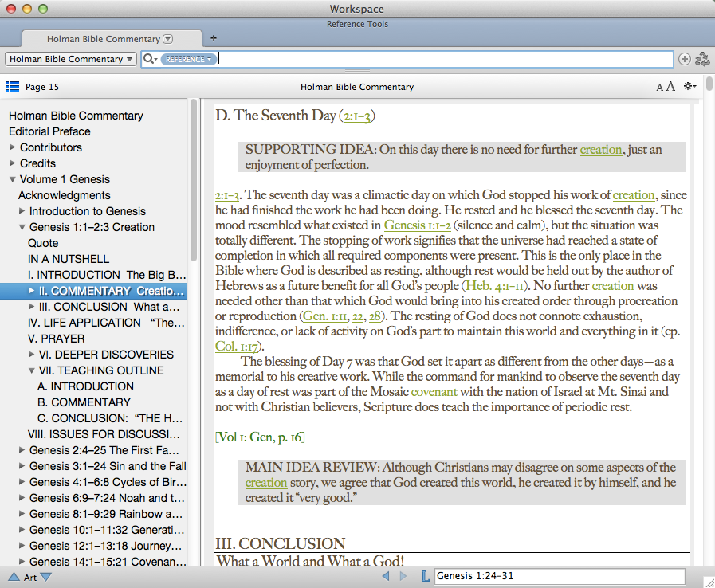Open the Heb. 4:1–11 link

click(494, 286)
